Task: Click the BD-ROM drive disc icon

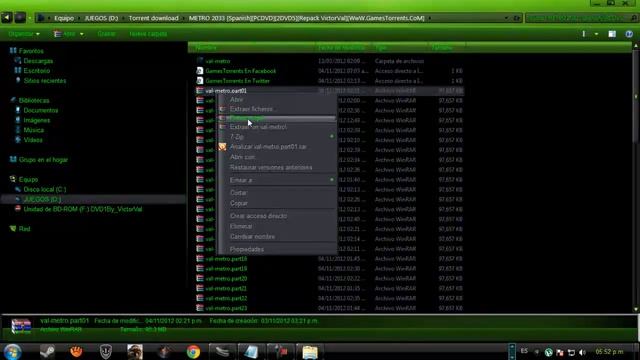Action: click(18, 209)
